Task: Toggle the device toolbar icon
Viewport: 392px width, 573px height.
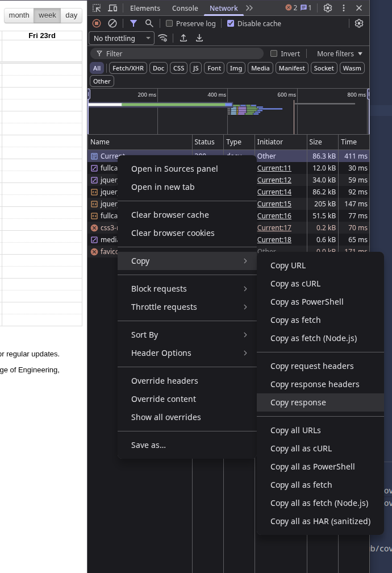Action: (112, 8)
